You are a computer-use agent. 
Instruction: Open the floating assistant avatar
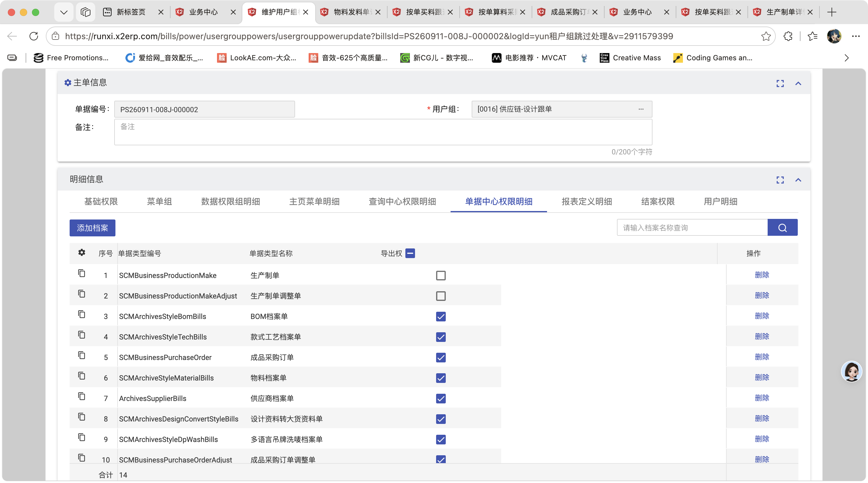click(x=851, y=371)
